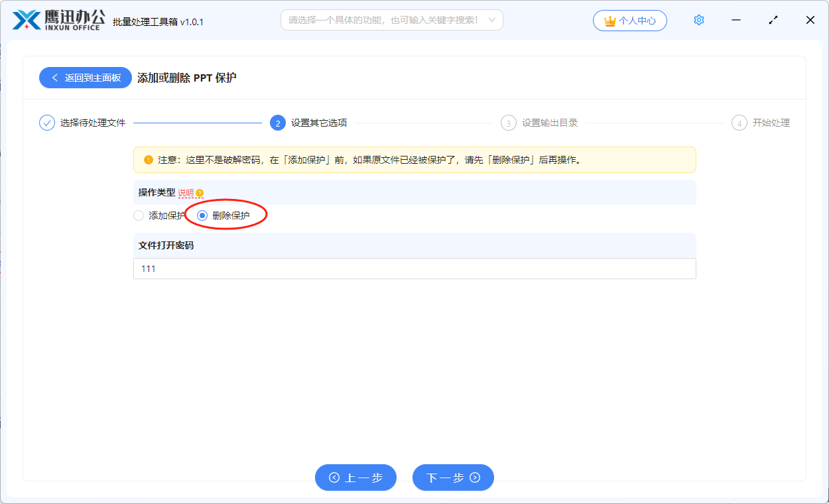The image size is (829, 504).
Task: Click the 文件打开密码 label
Action: pyautogui.click(x=166, y=245)
